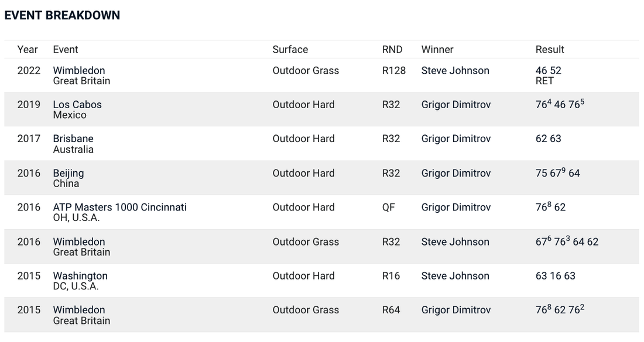644x342 pixels.
Task: Open the Washington event link
Action: (x=80, y=276)
